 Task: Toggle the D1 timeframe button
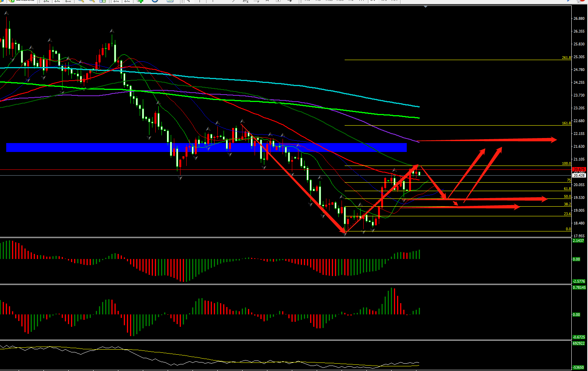(373, 1)
